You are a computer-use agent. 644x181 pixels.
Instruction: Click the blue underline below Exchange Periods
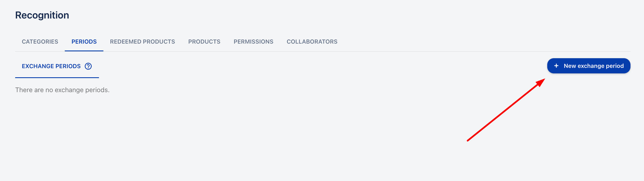coord(57,78)
